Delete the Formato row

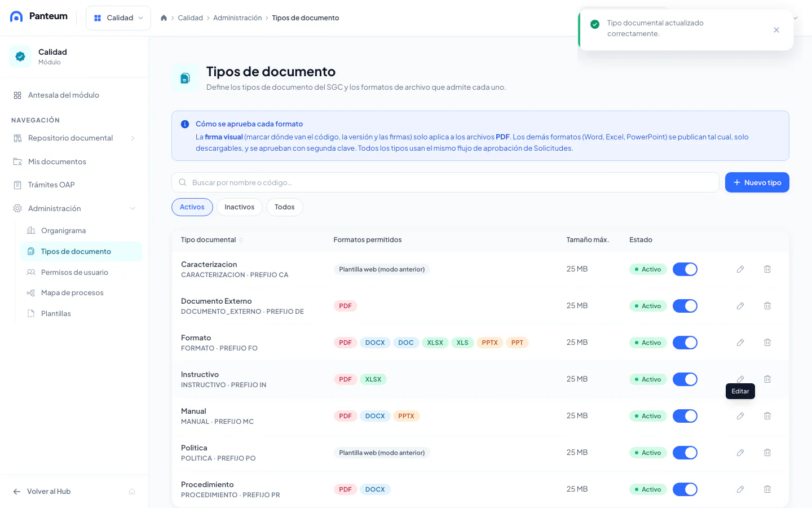pyautogui.click(x=767, y=343)
